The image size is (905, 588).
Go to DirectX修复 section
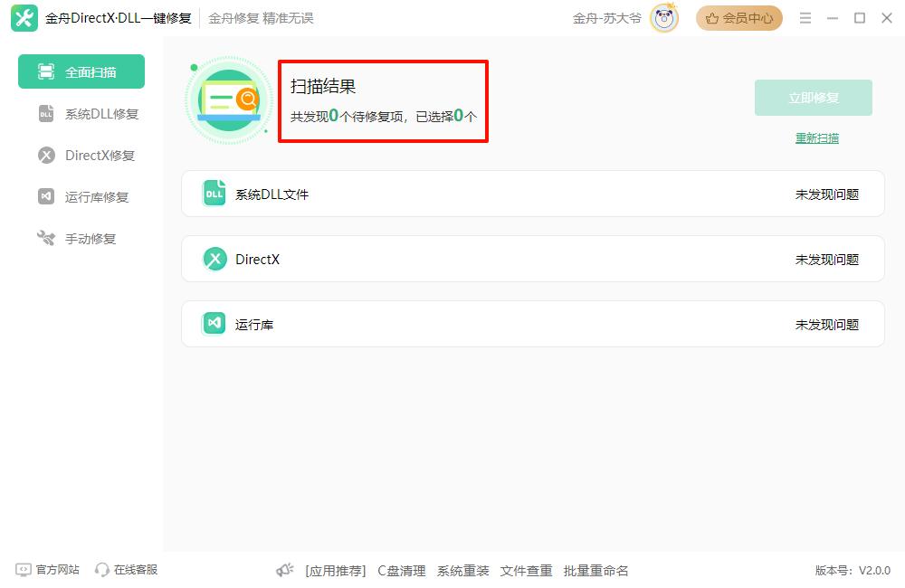pyautogui.click(x=86, y=156)
